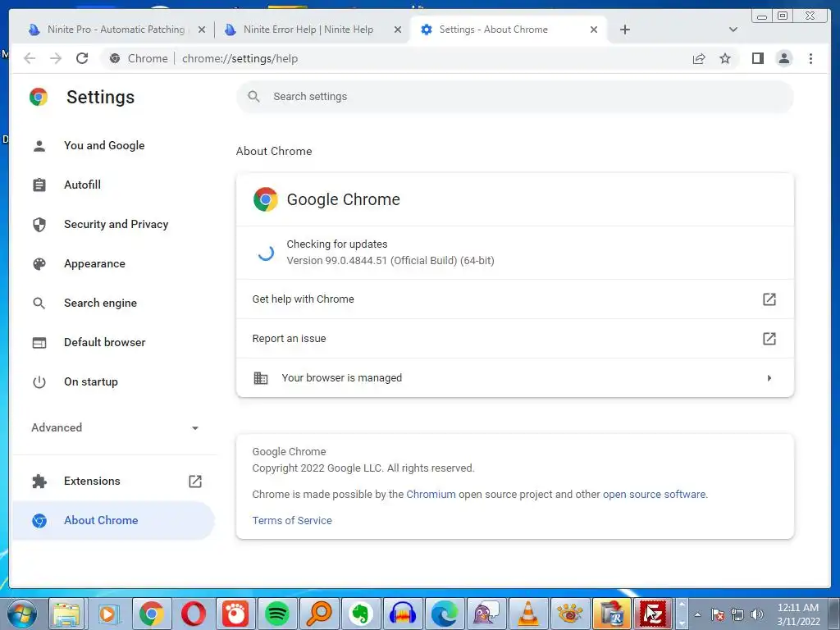Expand the tab search chevron
This screenshot has width=840, height=630.
coord(733,30)
